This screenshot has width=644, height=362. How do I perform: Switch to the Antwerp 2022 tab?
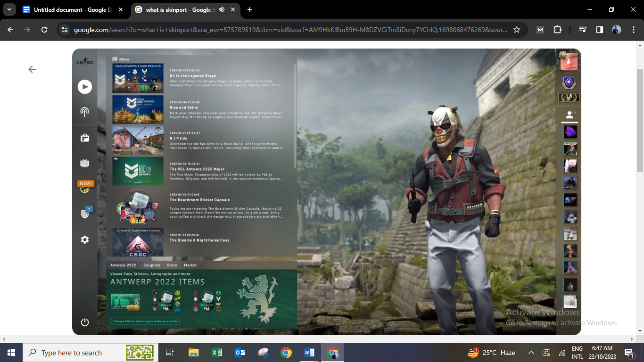click(x=123, y=265)
